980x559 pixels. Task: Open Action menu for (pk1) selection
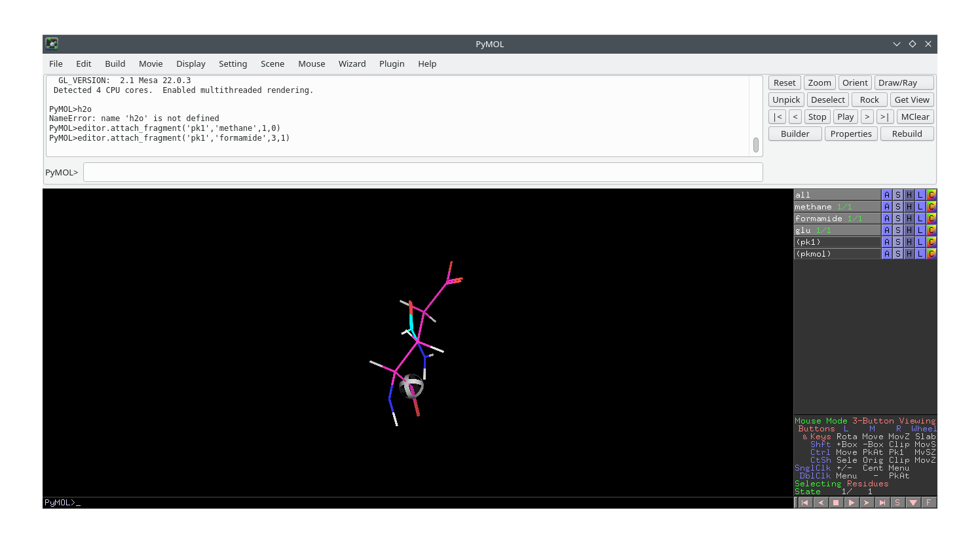(x=887, y=242)
